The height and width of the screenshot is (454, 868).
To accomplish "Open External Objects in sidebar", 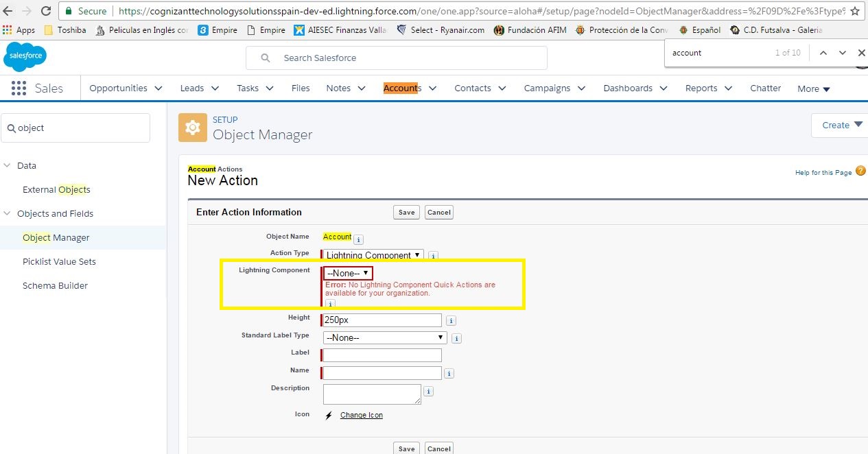I will pyautogui.click(x=56, y=190).
